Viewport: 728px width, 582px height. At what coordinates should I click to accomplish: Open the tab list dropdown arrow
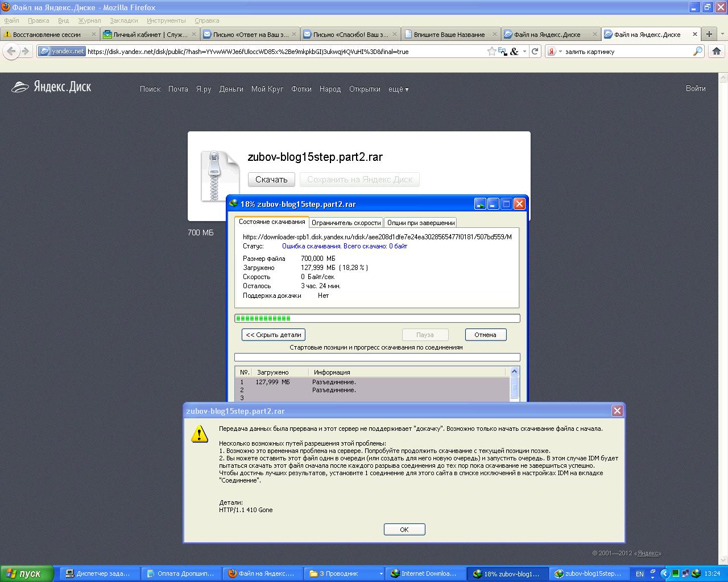click(722, 34)
